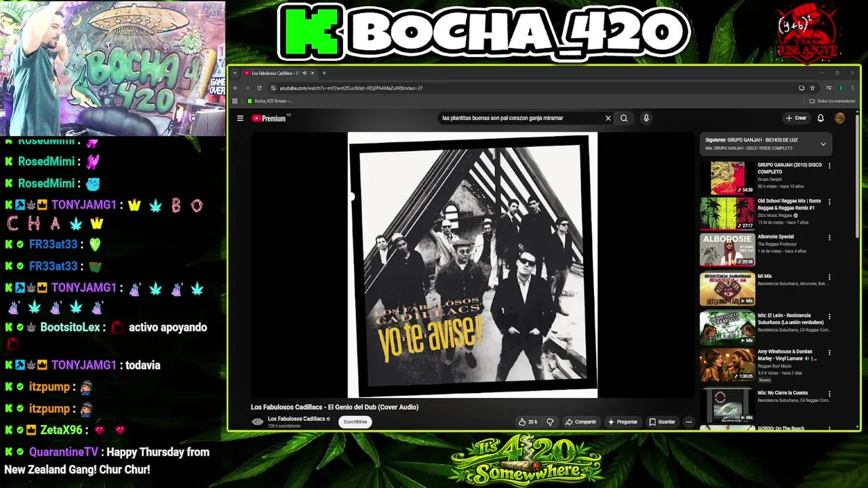Open ALBOROSIE Special thumbnail
Screen dimensions: 868x488
(x=727, y=249)
